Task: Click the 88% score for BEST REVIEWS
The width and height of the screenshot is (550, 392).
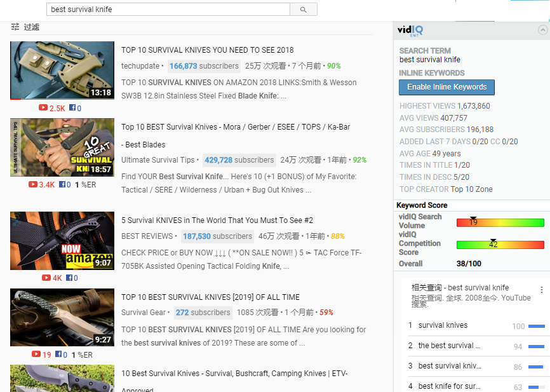Action: click(x=338, y=236)
